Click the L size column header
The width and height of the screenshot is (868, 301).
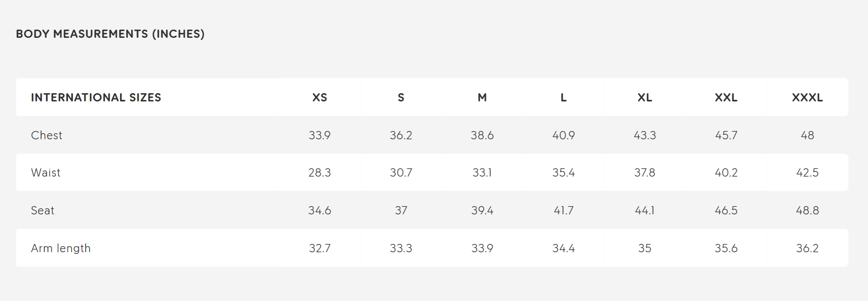click(563, 98)
